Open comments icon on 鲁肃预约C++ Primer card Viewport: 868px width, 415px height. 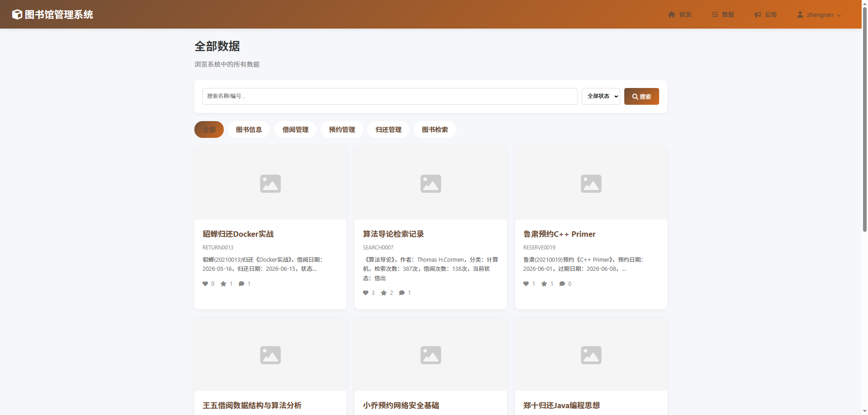[562, 284]
